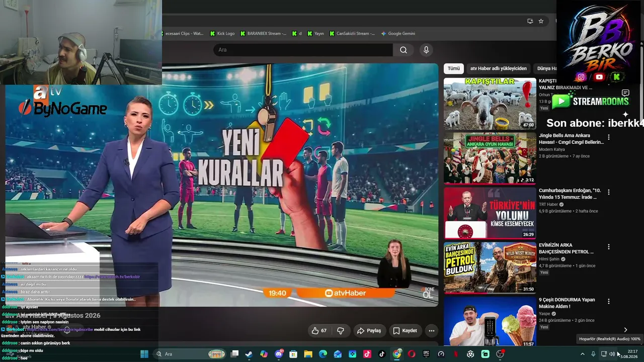
Task: Click the Paylaş share button
Action: [369, 330]
